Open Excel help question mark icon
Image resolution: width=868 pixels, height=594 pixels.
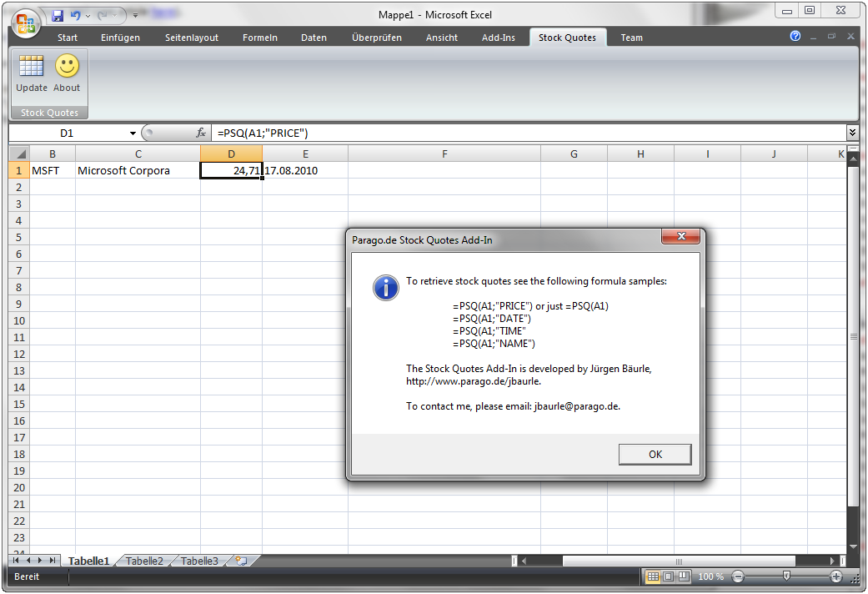point(795,37)
